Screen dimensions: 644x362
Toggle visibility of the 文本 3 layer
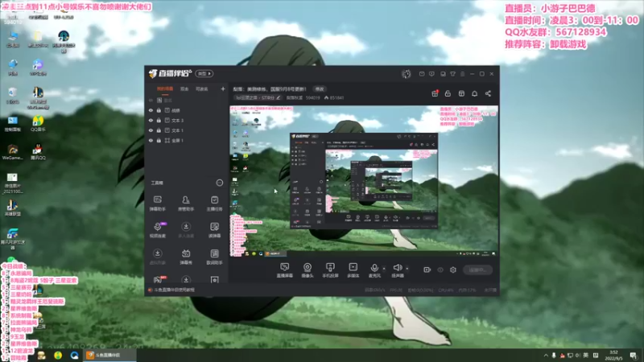click(151, 120)
